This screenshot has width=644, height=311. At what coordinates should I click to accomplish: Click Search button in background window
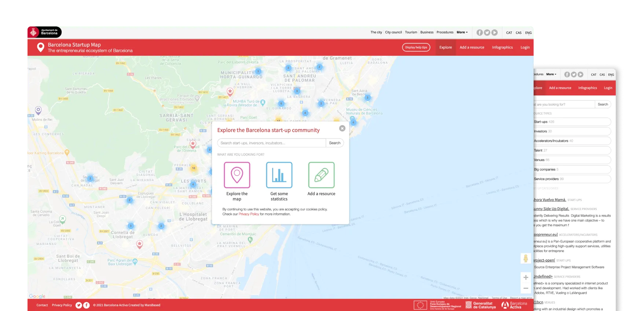(603, 104)
